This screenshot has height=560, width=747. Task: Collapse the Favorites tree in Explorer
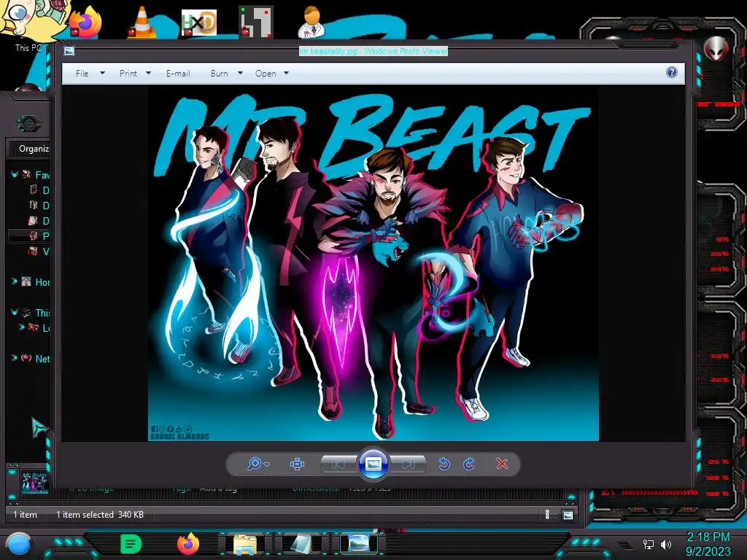click(x=15, y=175)
